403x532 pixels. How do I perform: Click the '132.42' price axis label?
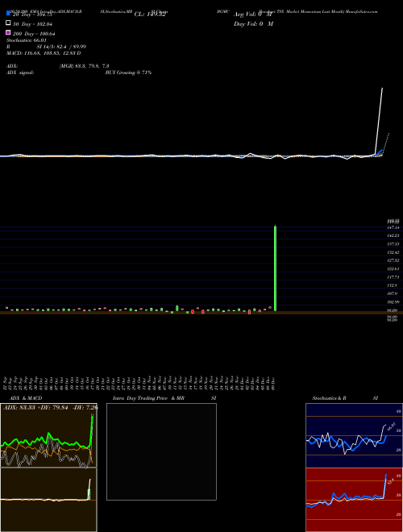click(393, 252)
